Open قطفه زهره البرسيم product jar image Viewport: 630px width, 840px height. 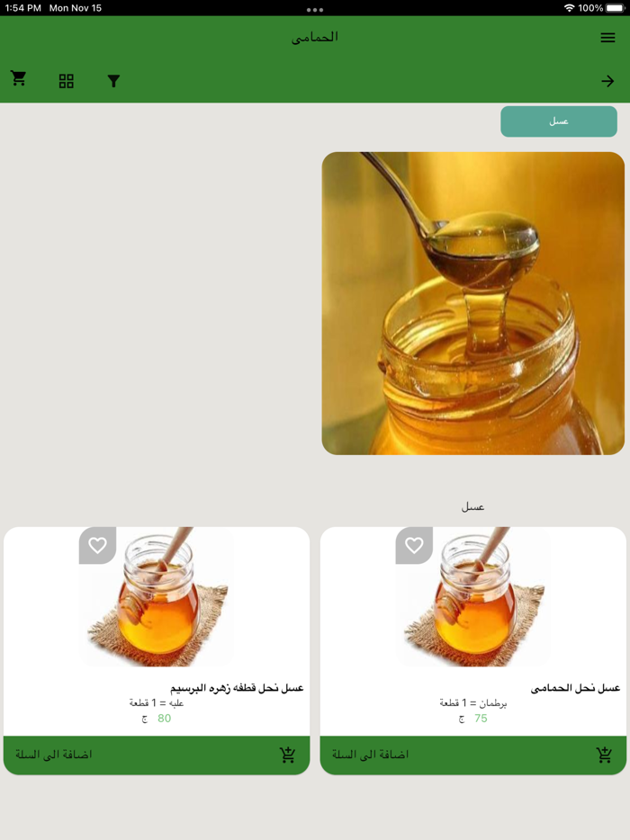[x=157, y=597]
